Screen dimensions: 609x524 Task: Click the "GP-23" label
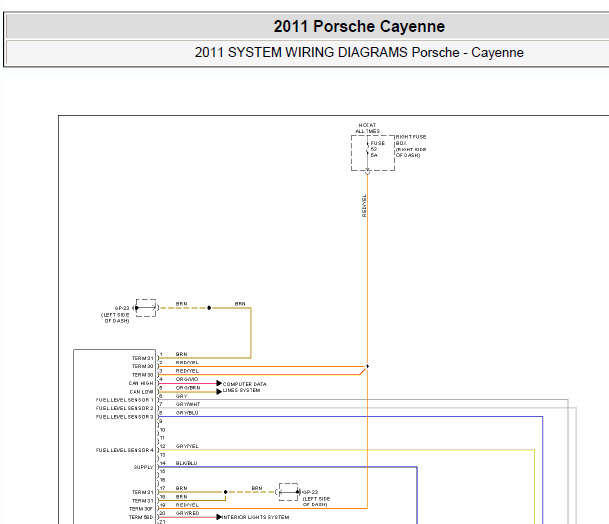[122, 308]
